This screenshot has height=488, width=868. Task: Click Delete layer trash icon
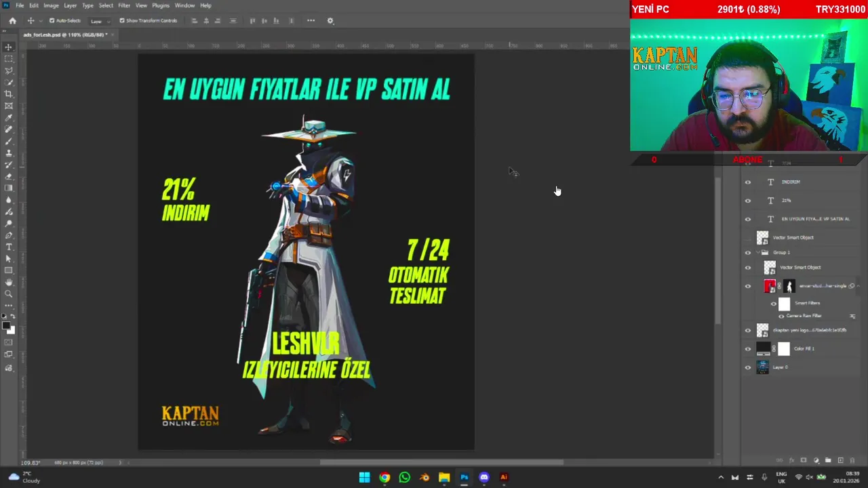tap(852, 460)
